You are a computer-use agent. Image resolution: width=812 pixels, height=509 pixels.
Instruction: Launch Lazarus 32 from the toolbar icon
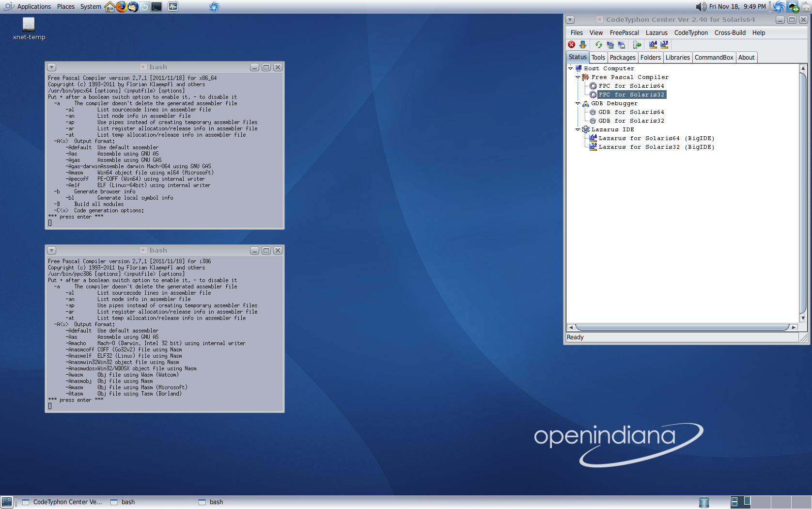pos(664,45)
